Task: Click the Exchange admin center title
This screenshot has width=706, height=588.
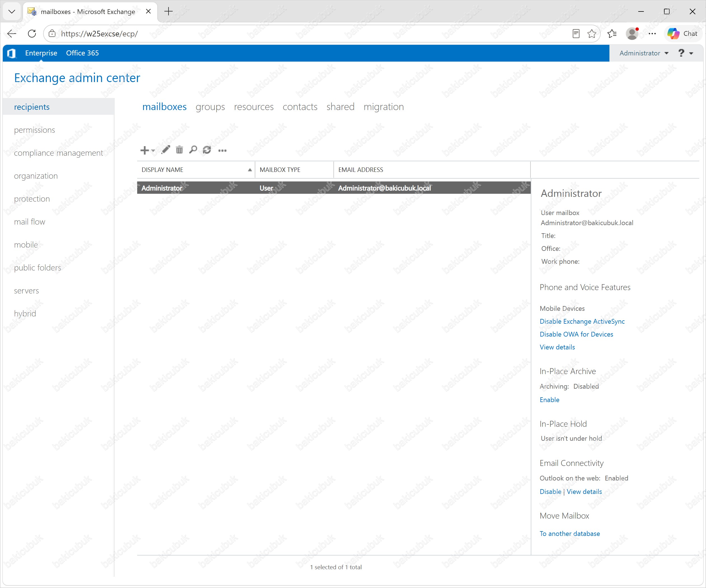Action: [x=77, y=78]
